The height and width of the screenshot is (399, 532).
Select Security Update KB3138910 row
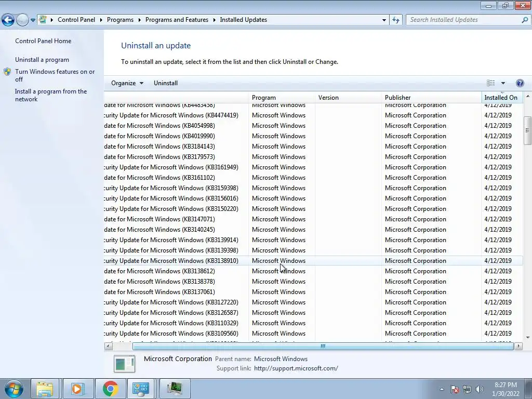(x=313, y=261)
